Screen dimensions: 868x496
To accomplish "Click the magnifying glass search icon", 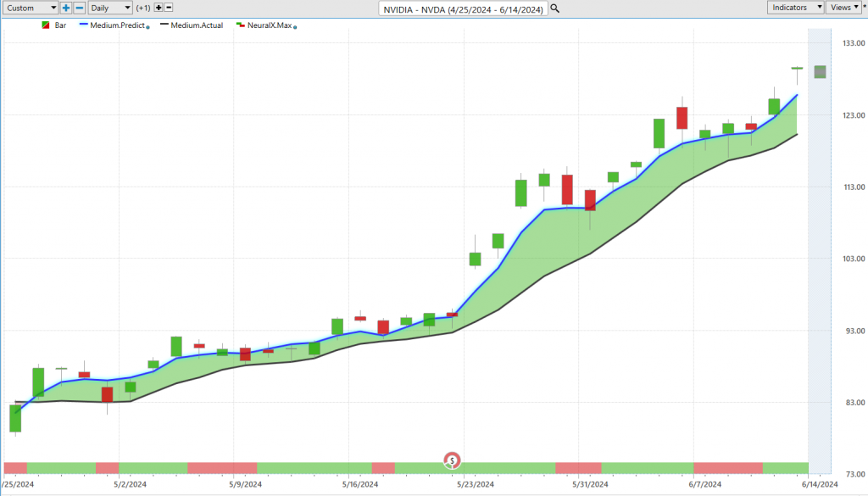I will coord(554,8).
